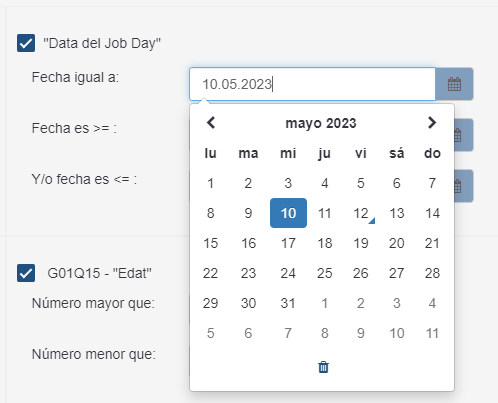Image resolution: width=498 pixels, height=403 pixels.
Task: Uncheck the G01Q15 "Edat" checkbox
Action: (x=26, y=273)
